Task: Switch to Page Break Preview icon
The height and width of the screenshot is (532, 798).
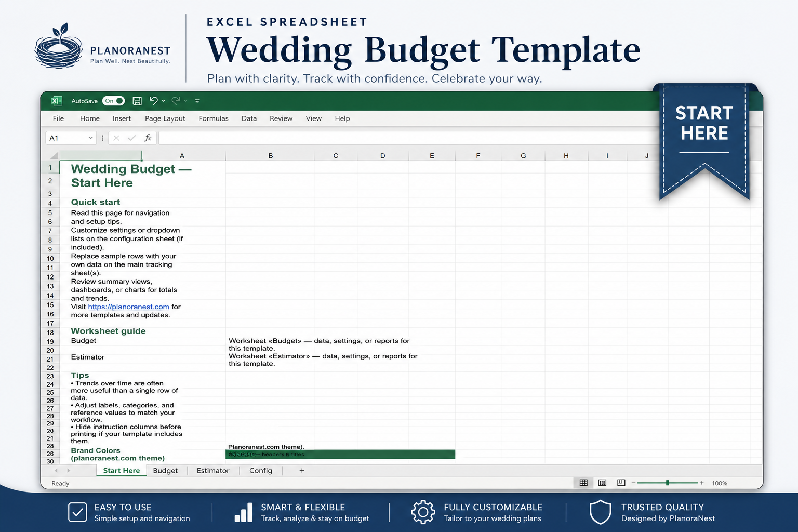Action: coord(621,483)
